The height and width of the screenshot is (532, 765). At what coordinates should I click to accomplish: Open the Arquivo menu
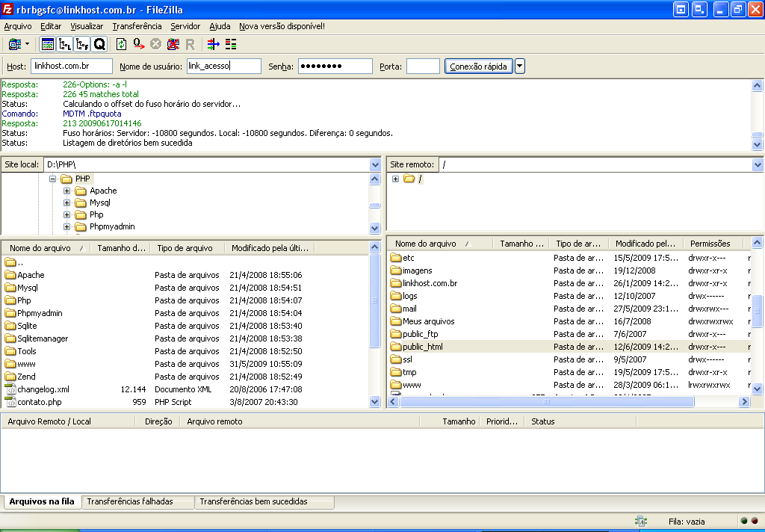coord(18,26)
